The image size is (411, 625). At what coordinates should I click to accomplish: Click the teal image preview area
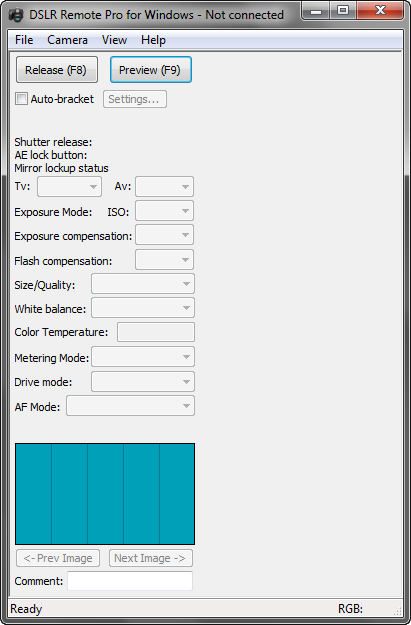[105, 494]
